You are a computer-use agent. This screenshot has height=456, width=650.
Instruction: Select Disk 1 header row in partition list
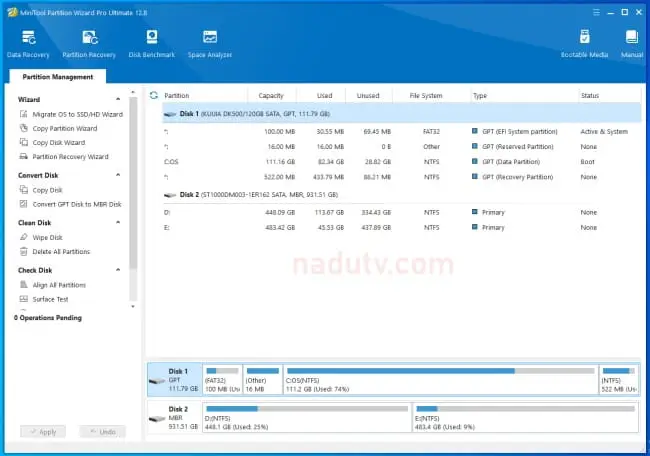pos(401,114)
